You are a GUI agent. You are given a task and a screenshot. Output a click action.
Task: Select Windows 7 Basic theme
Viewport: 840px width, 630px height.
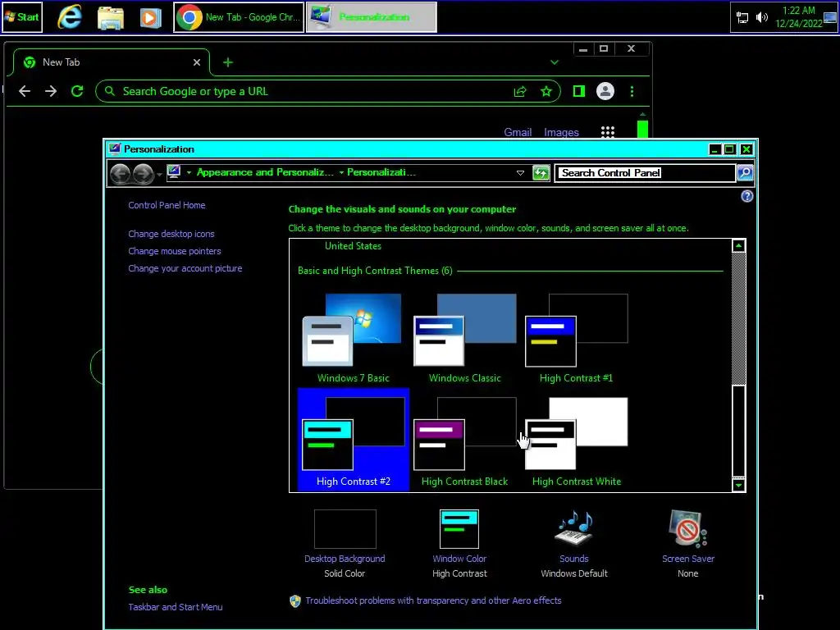353,337
